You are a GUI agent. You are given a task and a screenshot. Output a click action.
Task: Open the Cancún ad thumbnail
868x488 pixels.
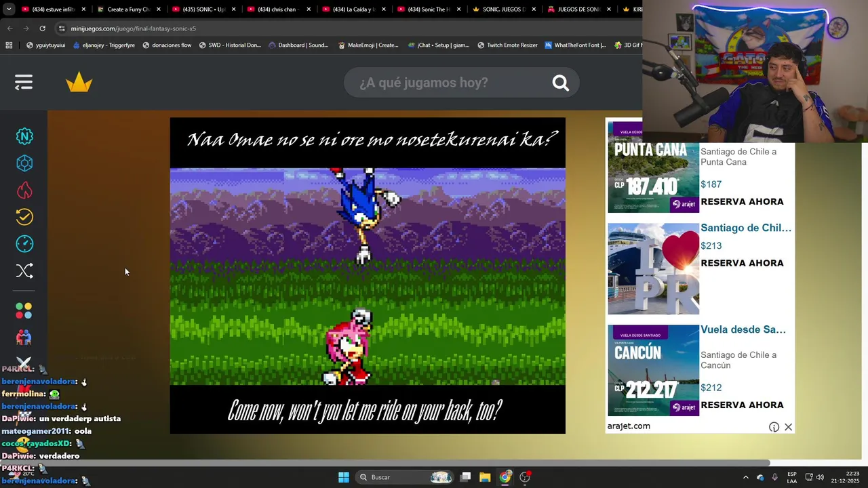point(653,370)
